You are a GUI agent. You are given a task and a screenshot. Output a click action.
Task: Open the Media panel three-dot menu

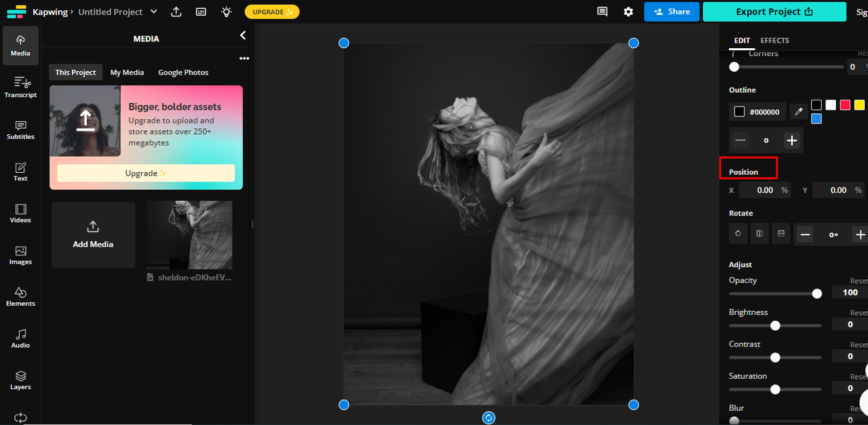coord(244,58)
